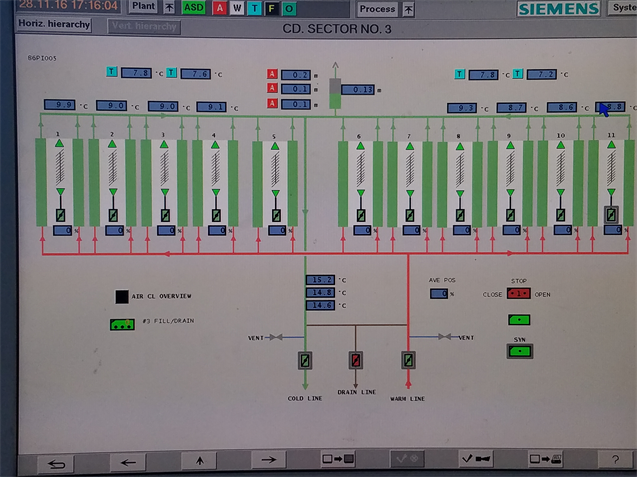Toggle the black Air CL Overview box
Screen dimensions: 637x477
[x=121, y=297]
